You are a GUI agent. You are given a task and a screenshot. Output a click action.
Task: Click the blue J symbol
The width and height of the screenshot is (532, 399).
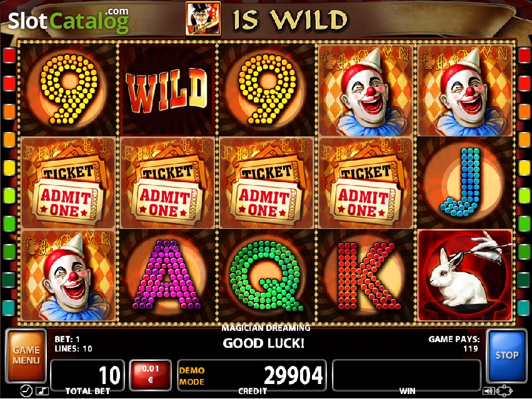click(465, 183)
